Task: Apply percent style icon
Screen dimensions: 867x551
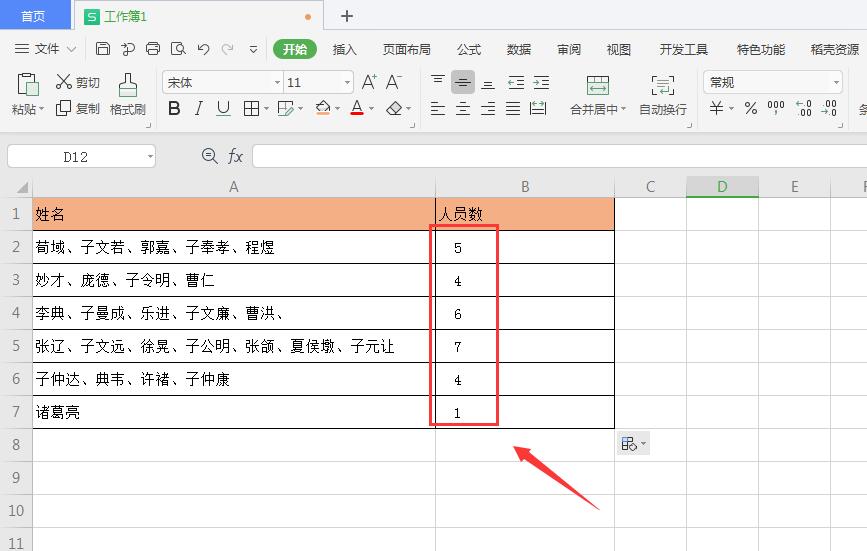Action: 750,108
